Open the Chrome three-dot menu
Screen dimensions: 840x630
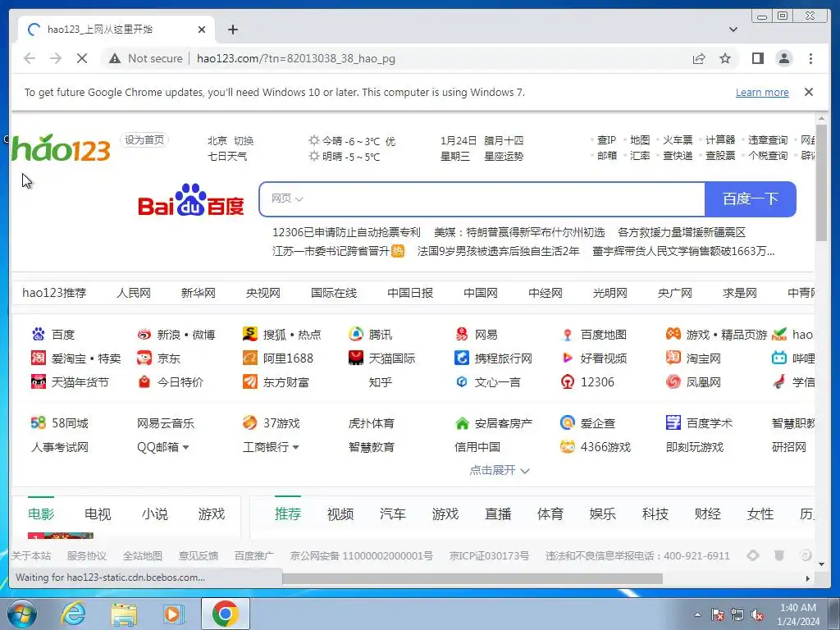pyautogui.click(x=810, y=58)
